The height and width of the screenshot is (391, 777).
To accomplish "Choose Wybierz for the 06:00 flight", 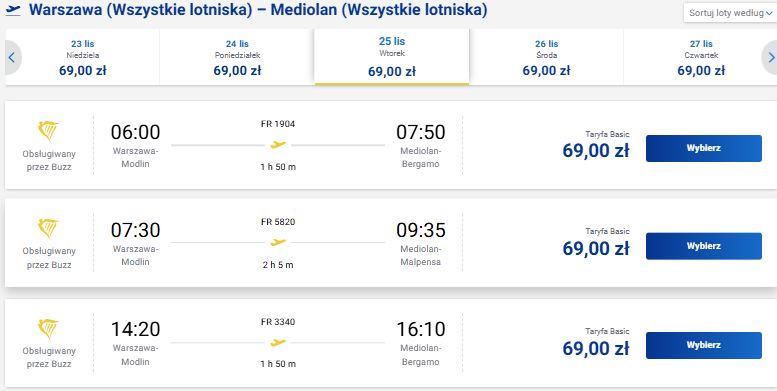I will (x=704, y=148).
